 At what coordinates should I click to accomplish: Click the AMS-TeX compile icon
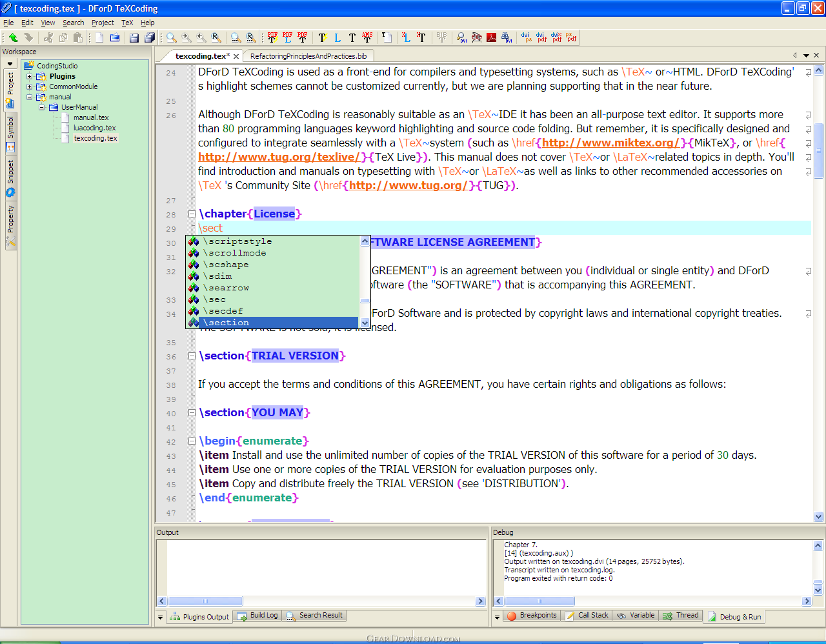[367, 37]
